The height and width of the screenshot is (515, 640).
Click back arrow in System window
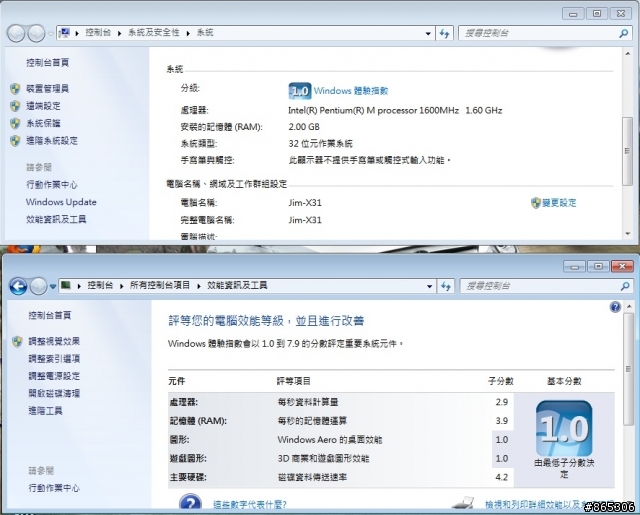coord(16,33)
